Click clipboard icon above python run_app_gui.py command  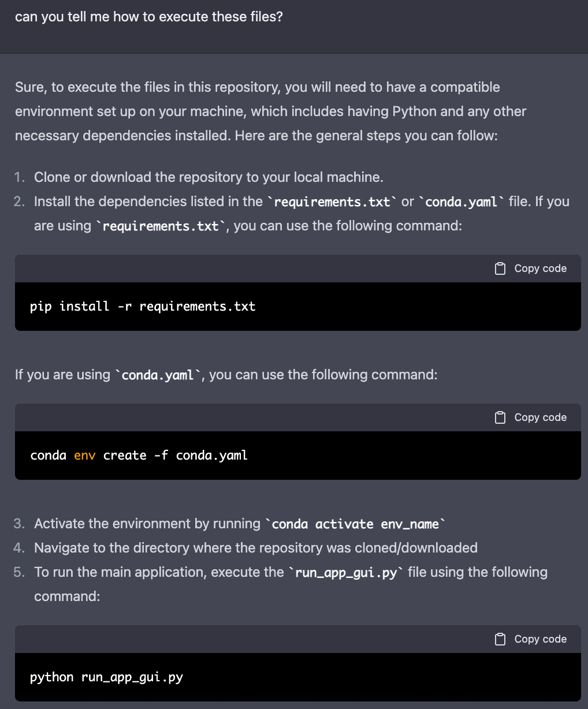pos(500,639)
